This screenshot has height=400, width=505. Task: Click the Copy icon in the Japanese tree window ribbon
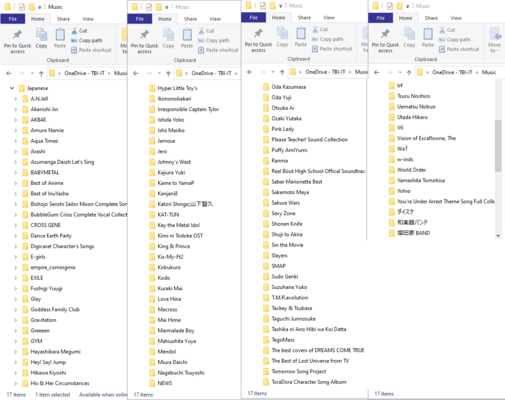[41, 38]
